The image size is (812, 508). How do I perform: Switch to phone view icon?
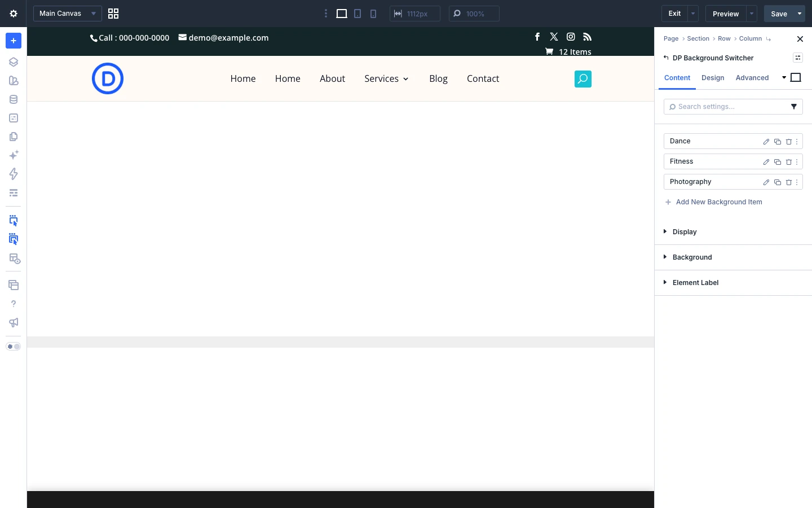pyautogui.click(x=373, y=14)
